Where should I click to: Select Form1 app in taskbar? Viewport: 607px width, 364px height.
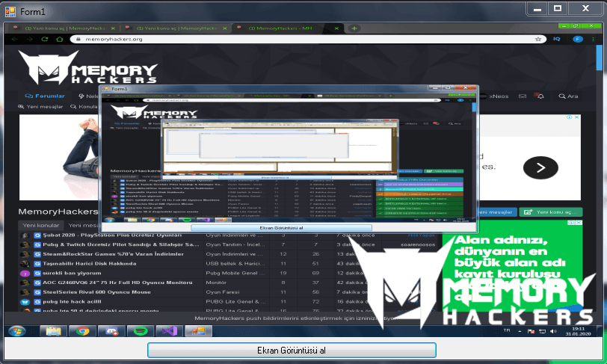point(198,331)
